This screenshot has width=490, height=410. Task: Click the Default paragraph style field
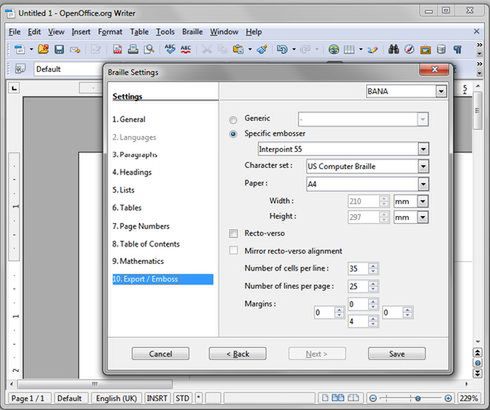click(68, 69)
